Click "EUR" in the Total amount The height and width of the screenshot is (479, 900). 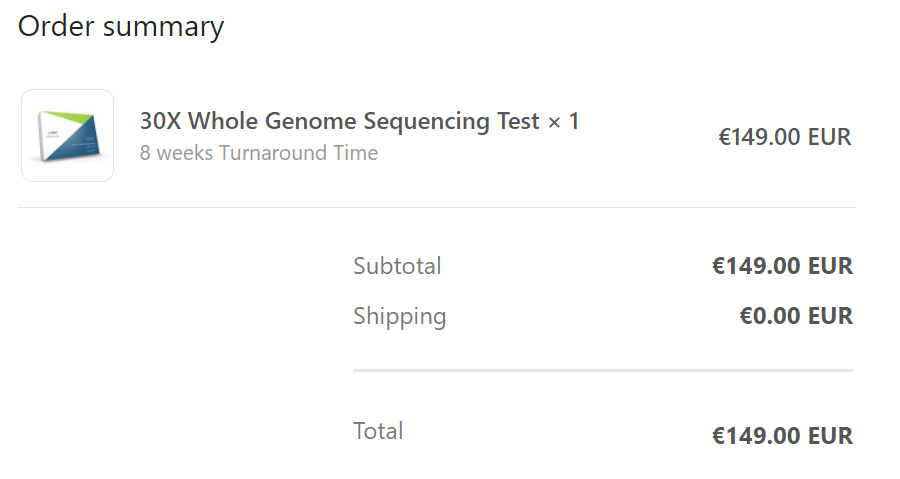[830, 436]
